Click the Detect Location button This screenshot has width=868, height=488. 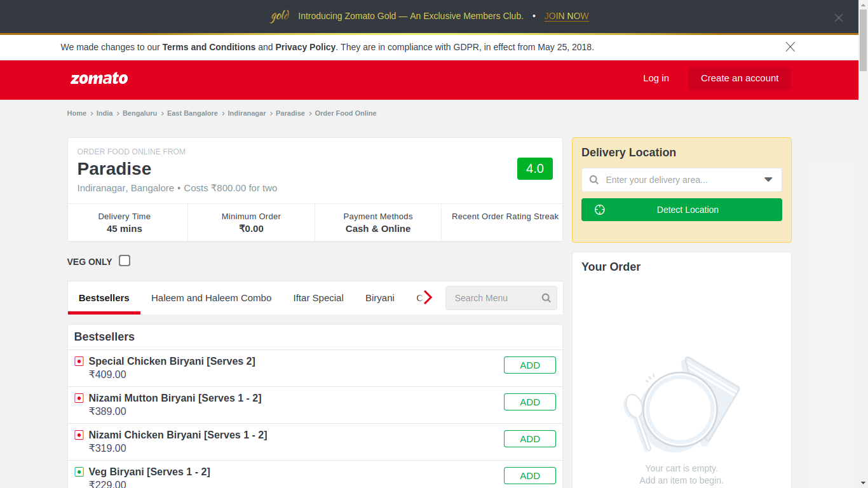(682, 210)
